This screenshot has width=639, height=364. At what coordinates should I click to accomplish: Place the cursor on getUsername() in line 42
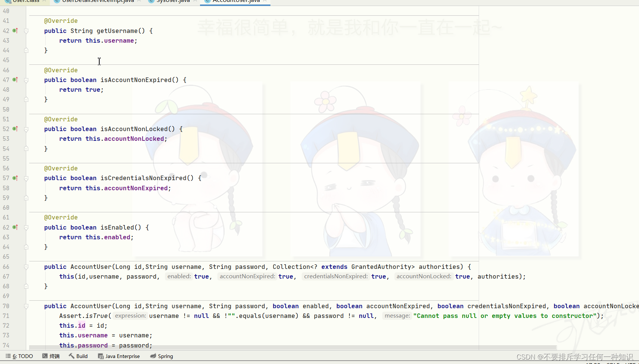pos(121,31)
